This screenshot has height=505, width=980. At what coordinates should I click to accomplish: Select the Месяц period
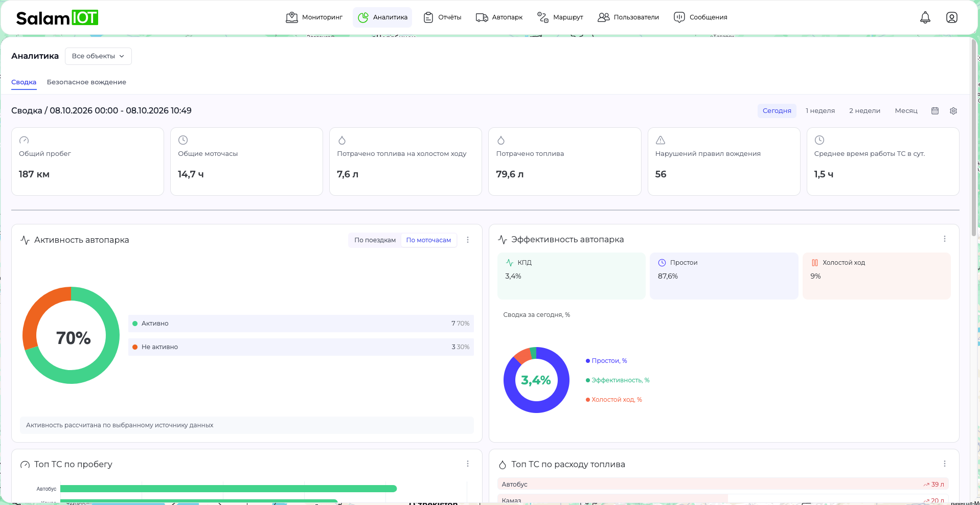click(x=906, y=111)
